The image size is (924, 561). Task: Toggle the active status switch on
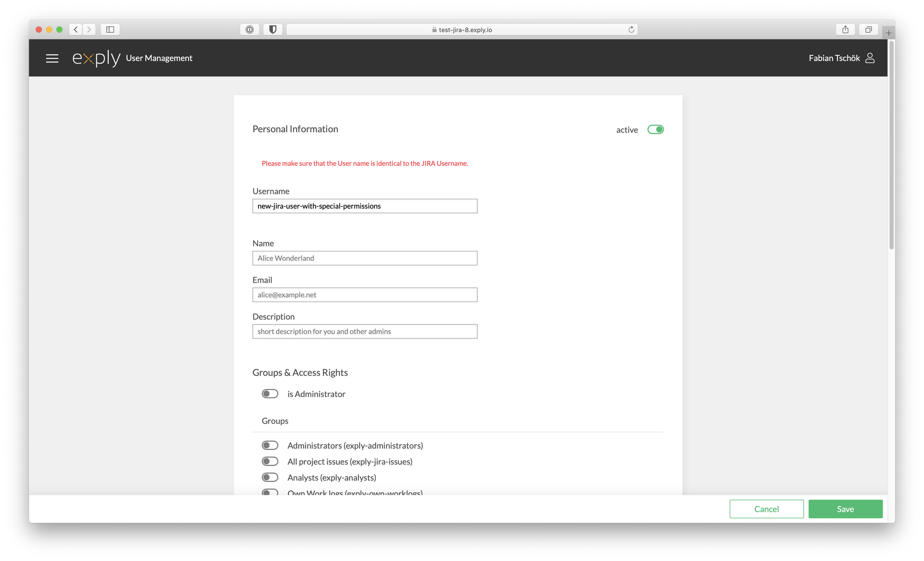coord(654,129)
